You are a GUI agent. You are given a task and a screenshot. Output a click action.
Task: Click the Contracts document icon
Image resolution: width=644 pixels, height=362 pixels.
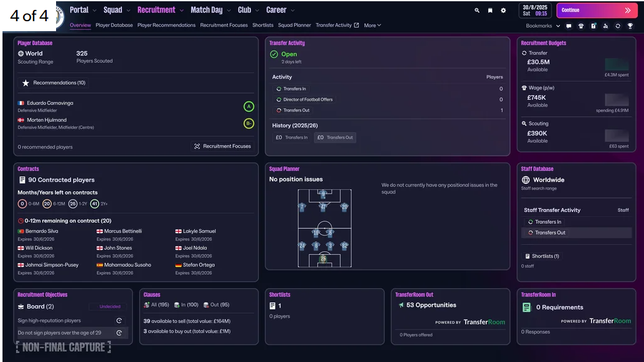click(x=22, y=180)
